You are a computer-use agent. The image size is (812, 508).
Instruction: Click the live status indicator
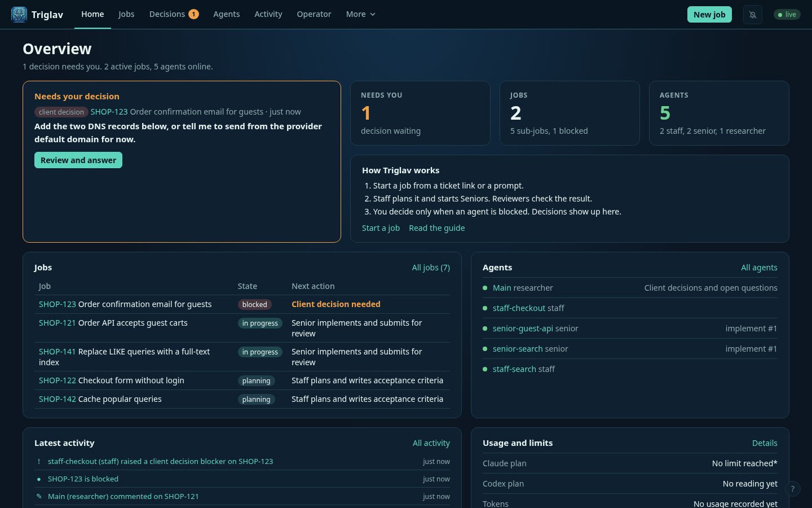click(787, 15)
